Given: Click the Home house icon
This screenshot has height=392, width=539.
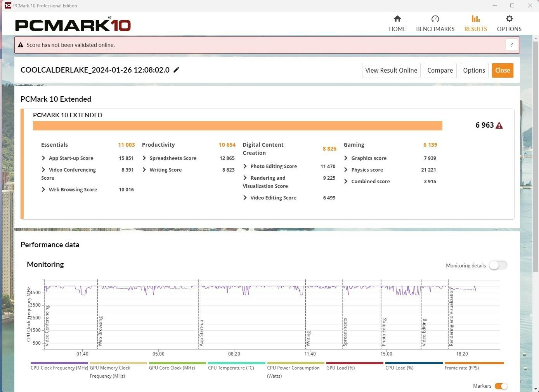Looking at the screenshot, I should click(x=397, y=19).
